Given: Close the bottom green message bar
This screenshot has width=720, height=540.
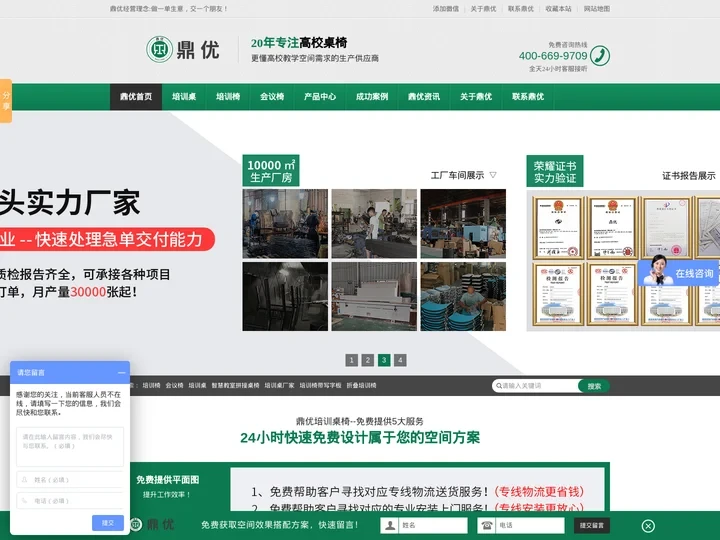Looking at the screenshot, I should [648, 526].
